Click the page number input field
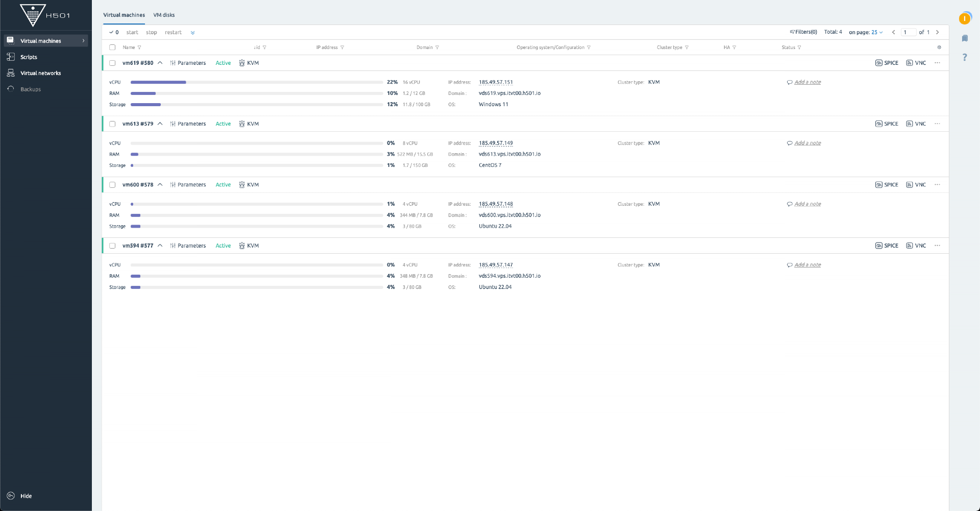The width and height of the screenshot is (980, 511). click(908, 32)
